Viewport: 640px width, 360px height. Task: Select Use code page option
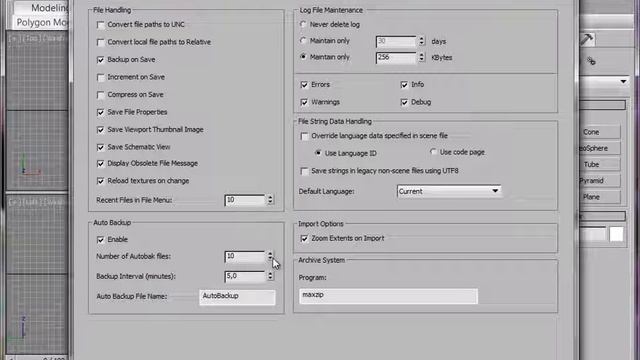click(433, 152)
